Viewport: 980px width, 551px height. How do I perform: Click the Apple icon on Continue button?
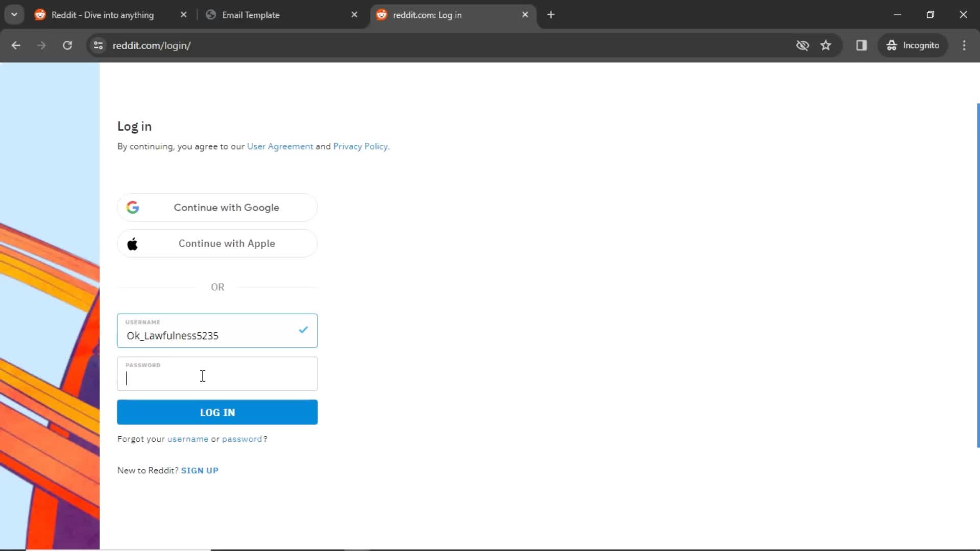point(133,243)
